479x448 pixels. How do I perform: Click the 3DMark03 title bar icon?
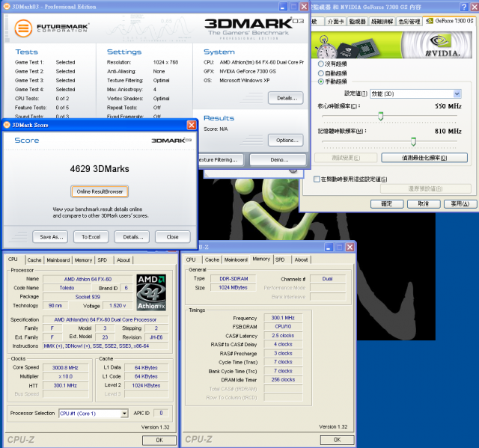tap(7, 7)
